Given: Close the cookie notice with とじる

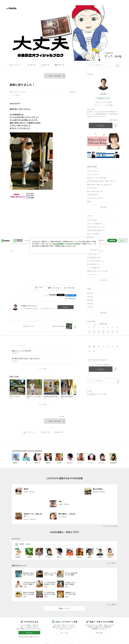Looking at the screenshot, I should click(94, 250).
